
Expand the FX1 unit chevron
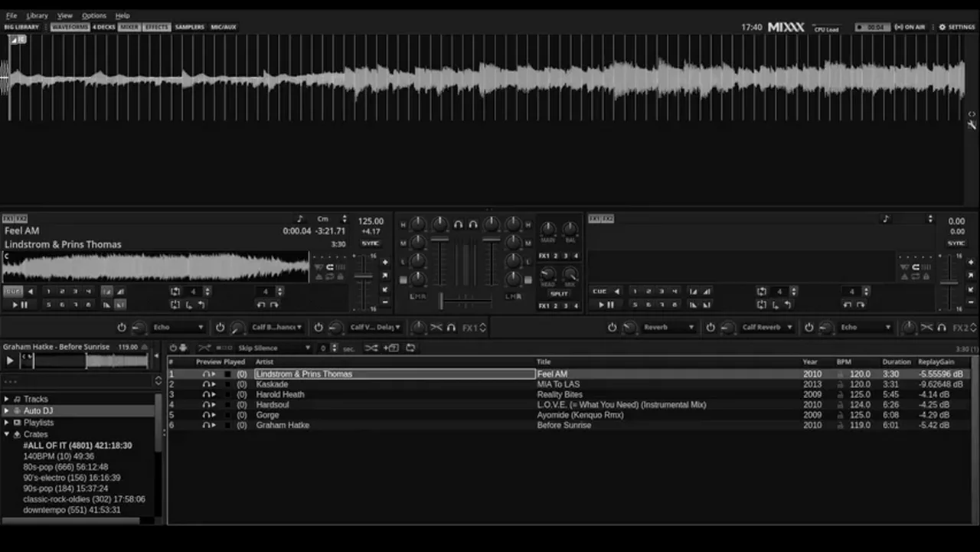coord(482,327)
